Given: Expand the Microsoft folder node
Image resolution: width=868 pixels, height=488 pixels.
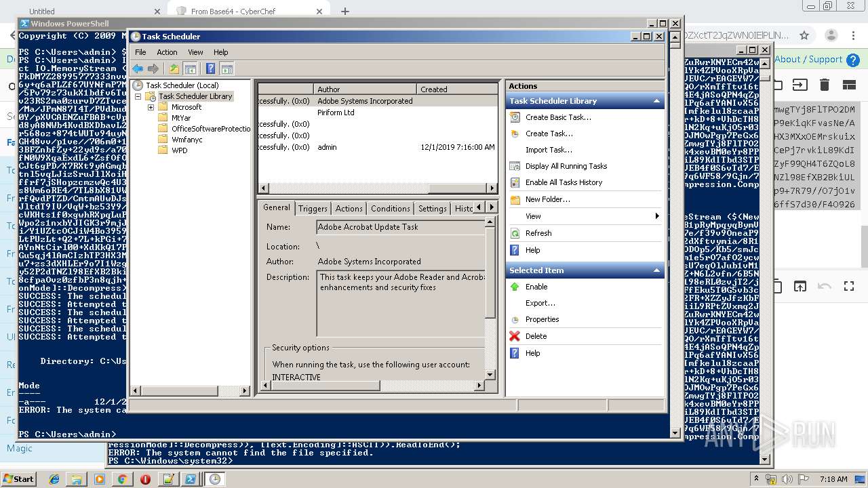Looking at the screenshot, I should click(151, 107).
